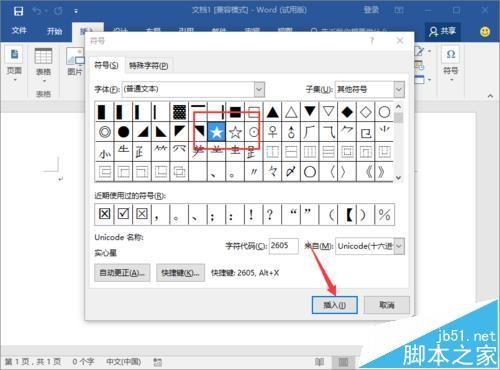This screenshot has height=370, width=500.
Task: Click the Ω 符号 symbol ribbon icon
Action: 450,62
